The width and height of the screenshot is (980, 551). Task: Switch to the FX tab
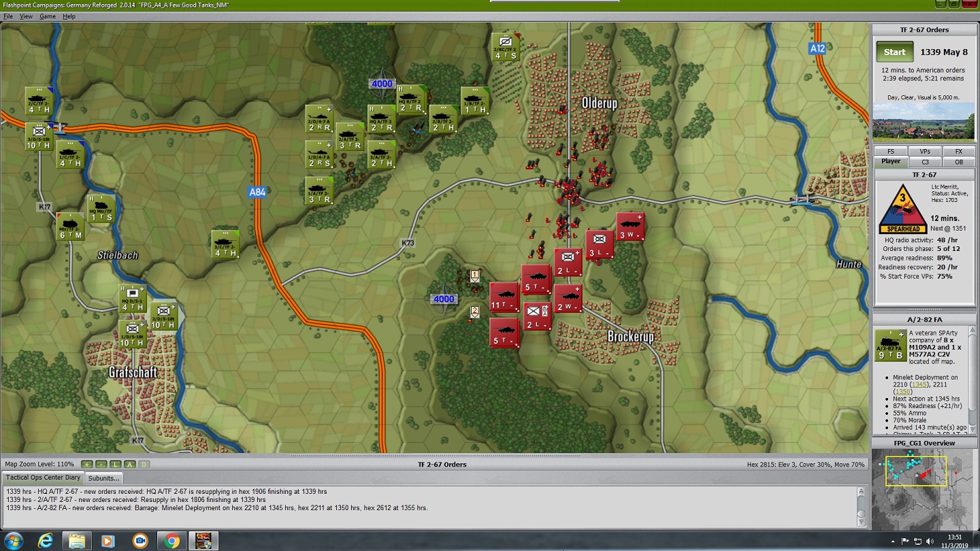coord(959,152)
